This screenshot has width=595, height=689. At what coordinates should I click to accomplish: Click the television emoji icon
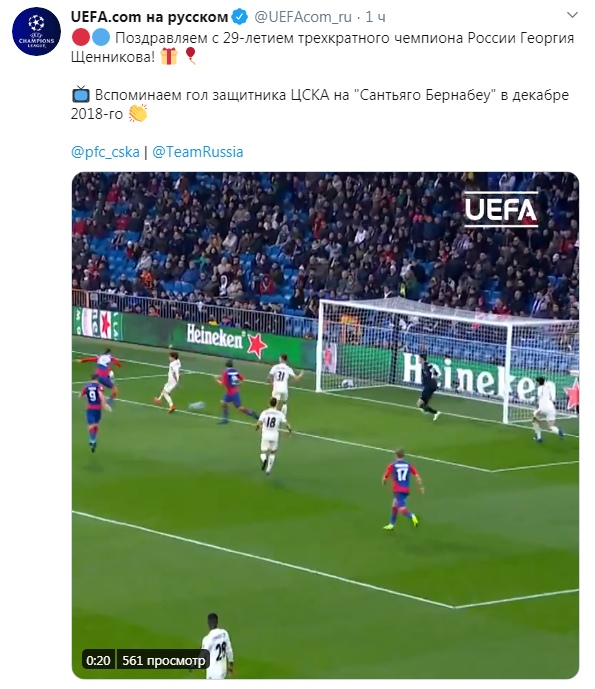(x=81, y=94)
